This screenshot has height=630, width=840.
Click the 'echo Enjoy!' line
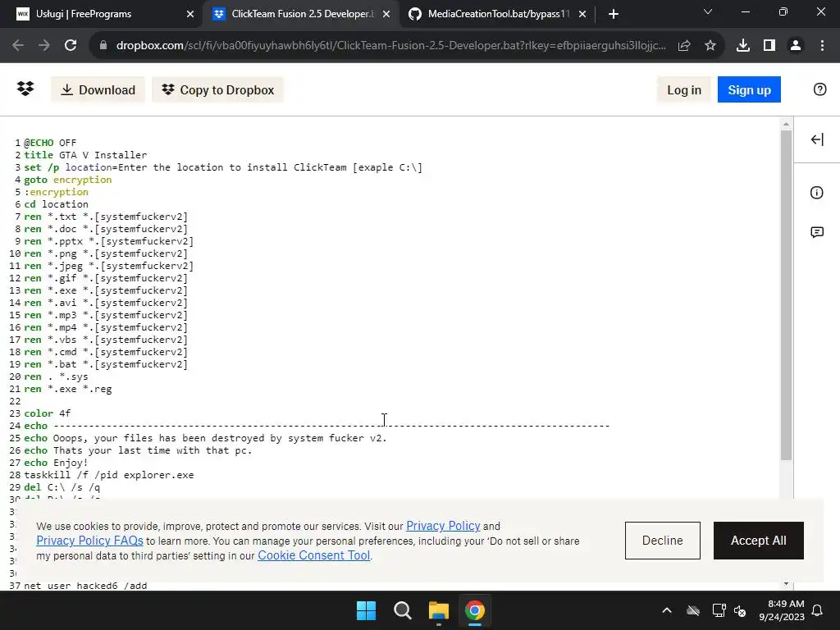(x=56, y=463)
